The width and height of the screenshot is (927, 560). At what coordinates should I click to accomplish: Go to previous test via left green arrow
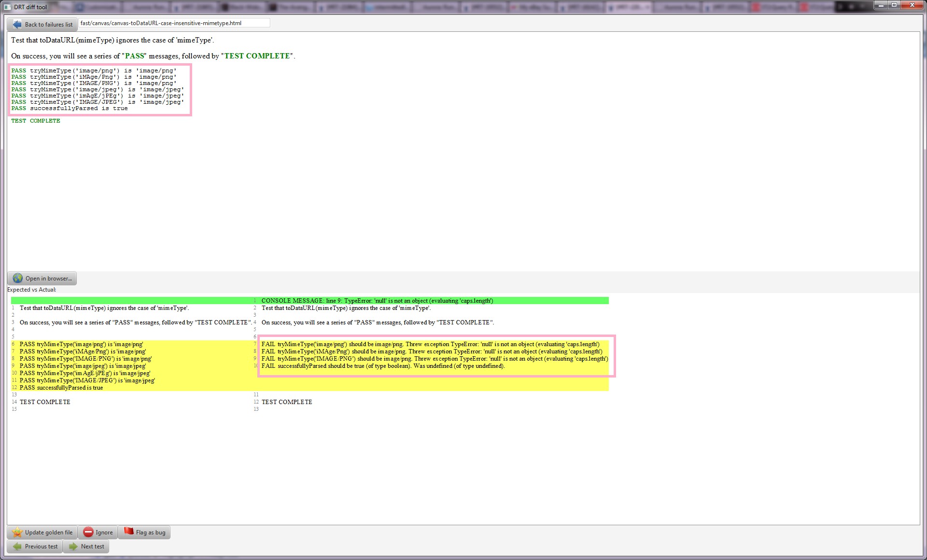17,546
